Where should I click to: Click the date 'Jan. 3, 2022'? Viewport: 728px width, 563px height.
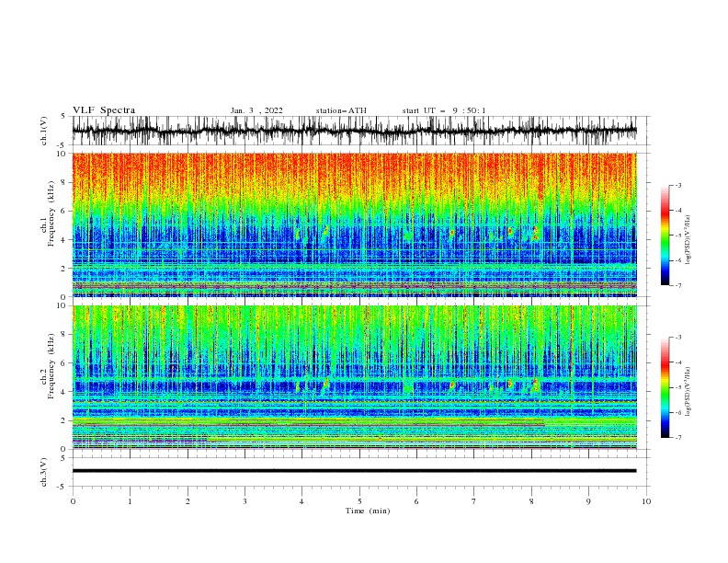pos(256,110)
